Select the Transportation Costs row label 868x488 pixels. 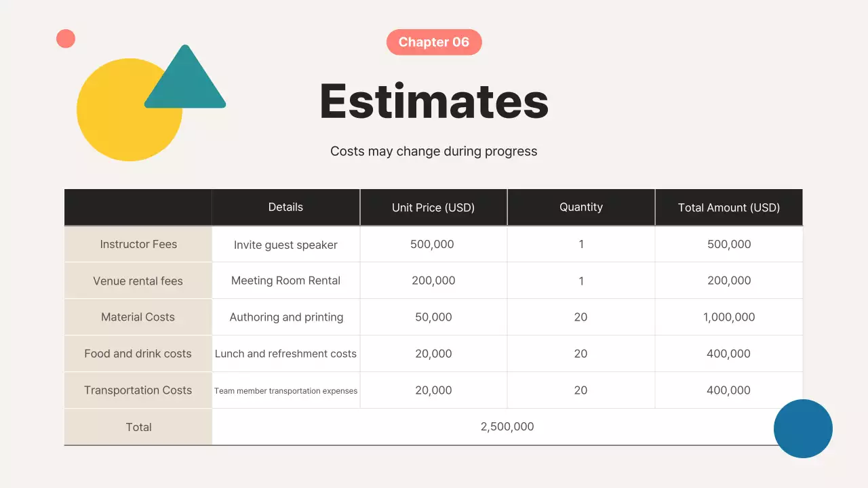click(x=138, y=390)
